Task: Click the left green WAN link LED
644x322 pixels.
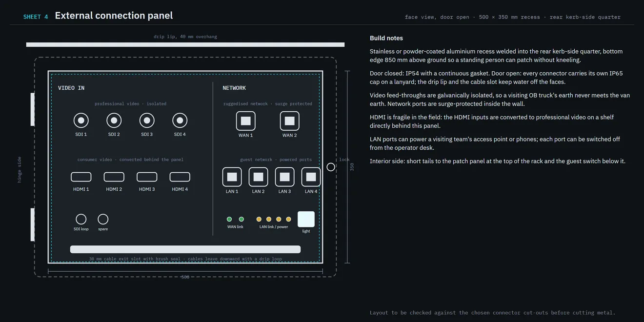Action: (x=229, y=219)
